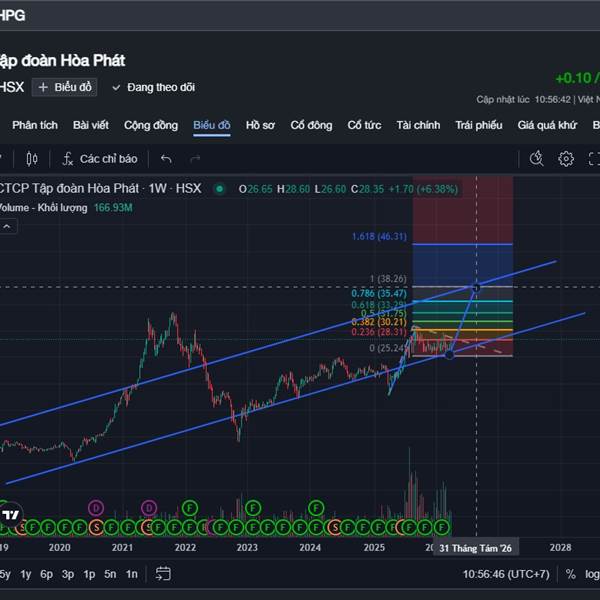Set range to 1n
600x600 pixels.
coord(132,574)
